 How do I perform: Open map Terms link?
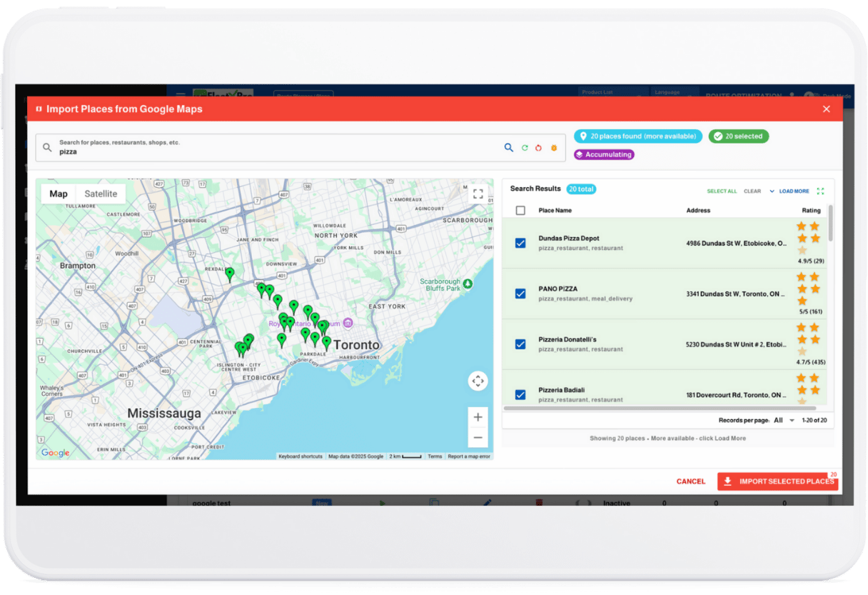[x=435, y=456]
